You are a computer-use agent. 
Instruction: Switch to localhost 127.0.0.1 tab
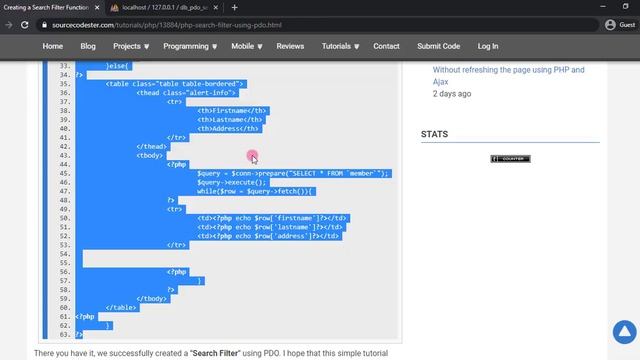pyautogui.click(x=165, y=7)
